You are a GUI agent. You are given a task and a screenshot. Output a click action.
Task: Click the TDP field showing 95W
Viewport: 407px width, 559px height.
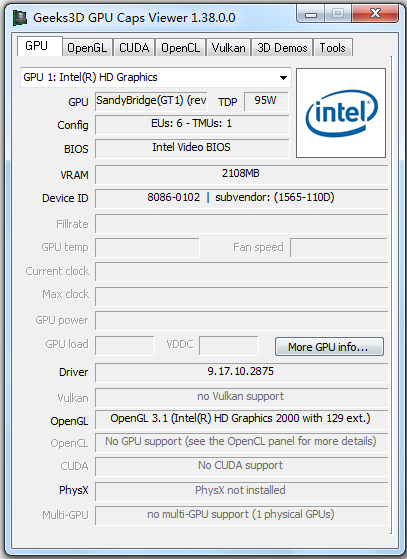(x=266, y=102)
